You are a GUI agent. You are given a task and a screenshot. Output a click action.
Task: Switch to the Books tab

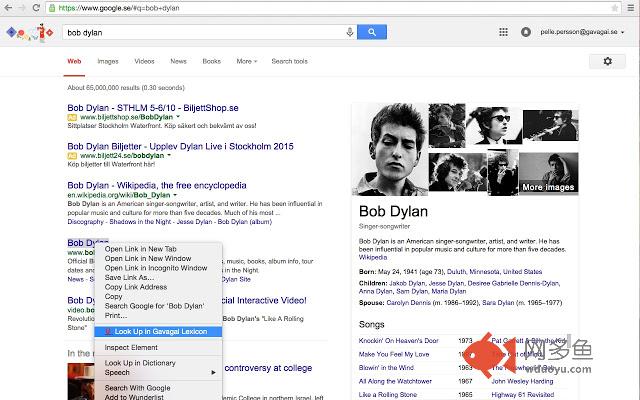(x=211, y=61)
